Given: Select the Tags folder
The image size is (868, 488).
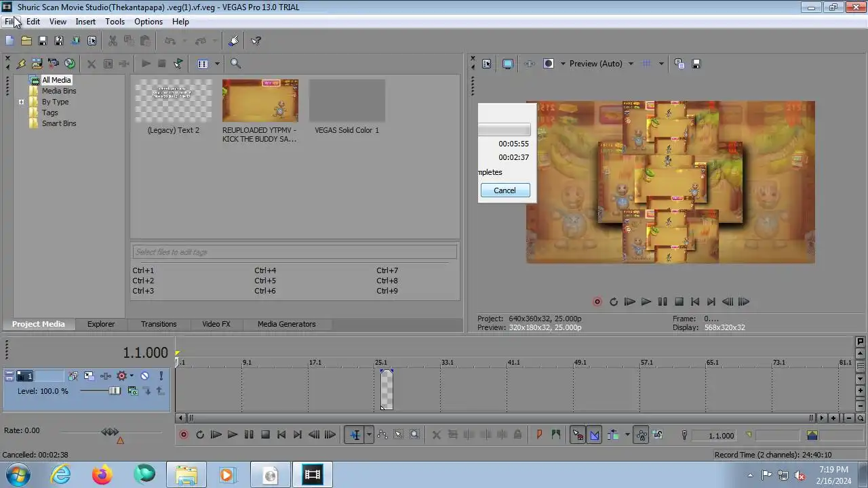Looking at the screenshot, I should tap(50, 113).
